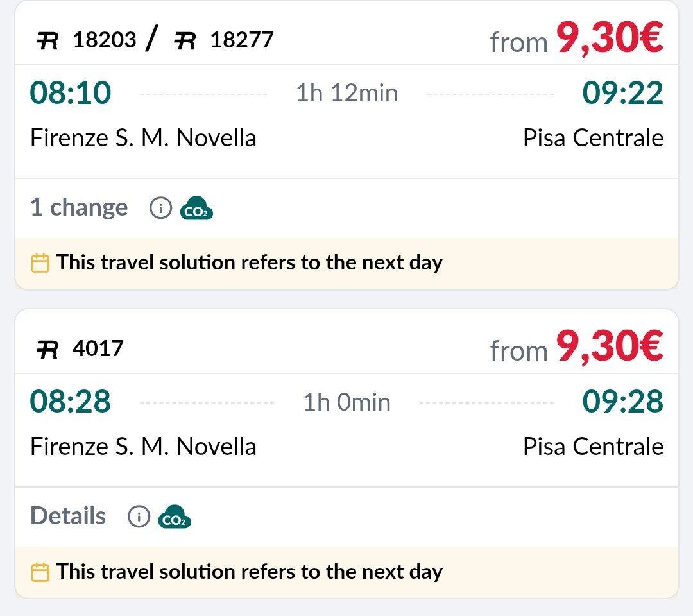The height and width of the screenshot is (616, 693).
Task: Click the "1h 0min" journey duration
Action: click(346, 402)
